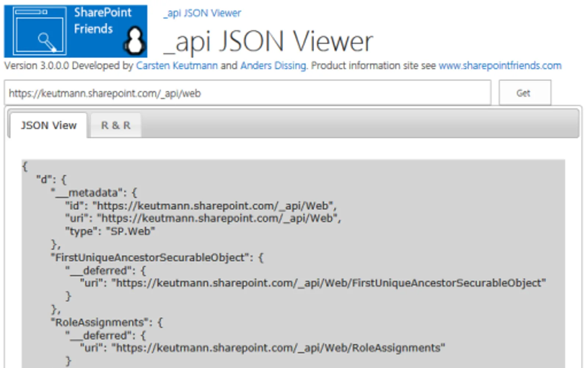588x368 pixels.
Task: Click the "d": { line
Action: [51, 180]
